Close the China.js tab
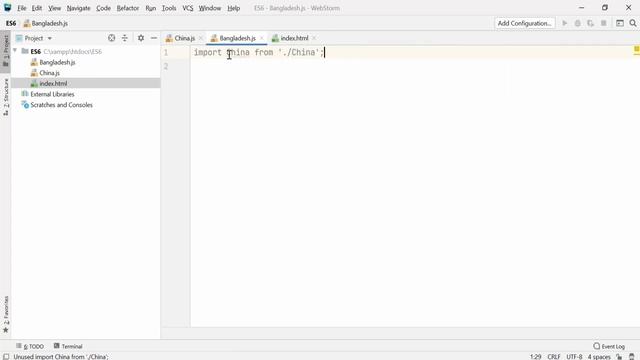 click(200, 38)
